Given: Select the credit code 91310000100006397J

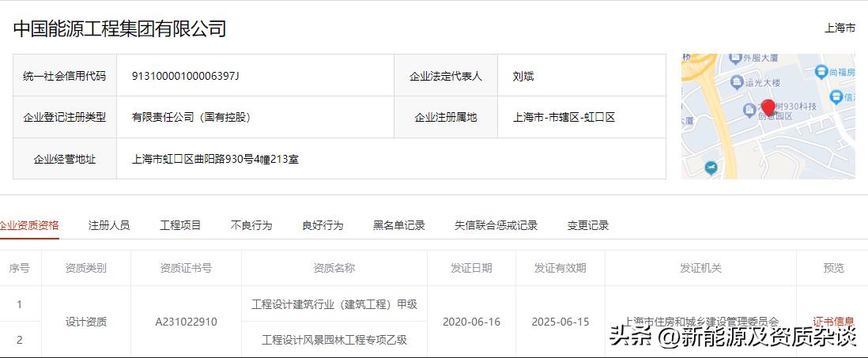Looking at the screenshot, I should pyautogui.click(x=186, y=76).
